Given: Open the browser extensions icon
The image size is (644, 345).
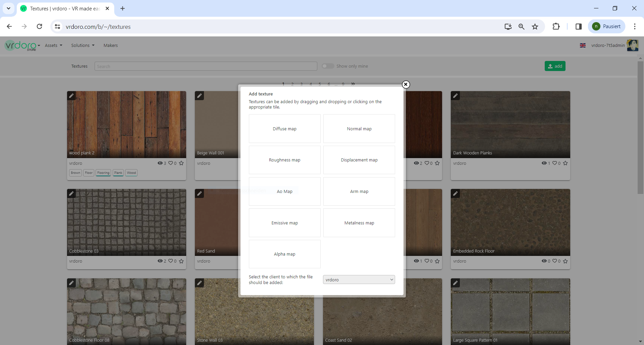Looking at the screenshot, I should click(556, 27).
